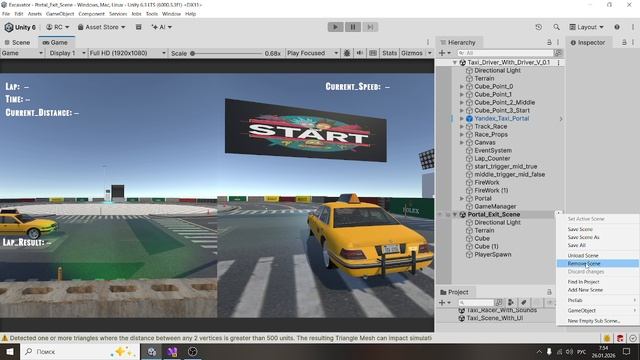Open the Unity 6 logo menu
The image size is (640, 360).
pyautogui.click(x=20, y=27)
